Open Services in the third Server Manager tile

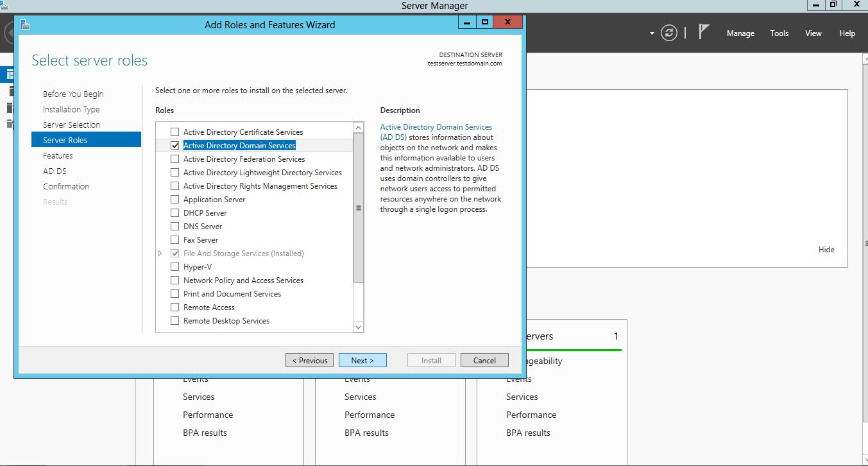point(522,397)
